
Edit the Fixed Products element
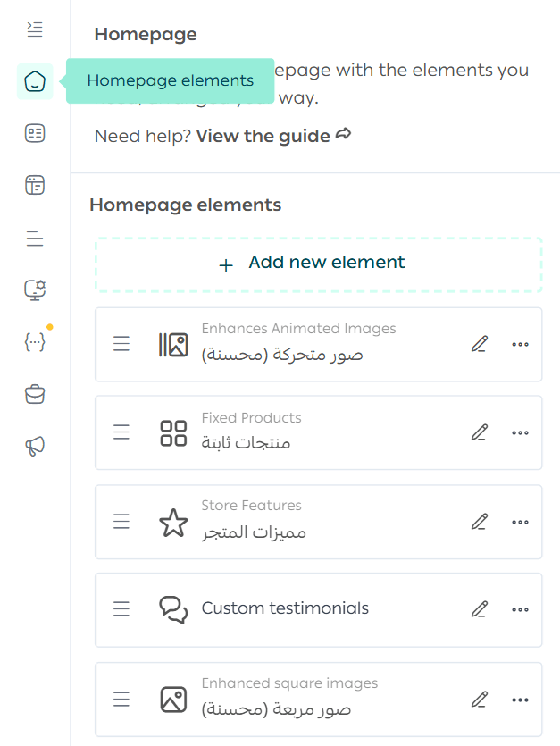(480, 432)
